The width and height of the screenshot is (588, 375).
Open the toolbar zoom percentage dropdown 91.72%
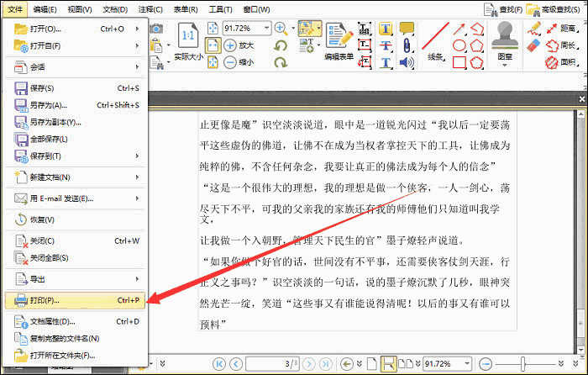coord(266,28)
